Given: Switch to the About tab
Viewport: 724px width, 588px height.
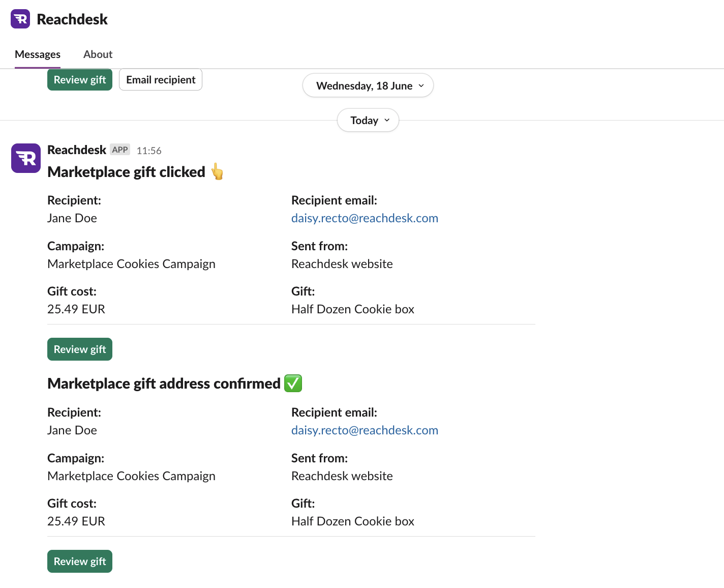Looking at the screenshot, I should coord(98,54).
